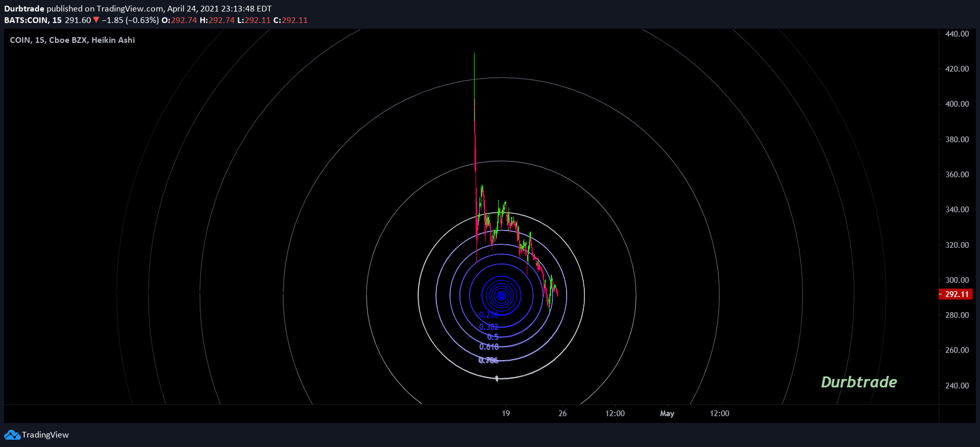Screen dimensions: 980x447
Task: Click the 26 date on time axis
Action: (x=562, y=413)
